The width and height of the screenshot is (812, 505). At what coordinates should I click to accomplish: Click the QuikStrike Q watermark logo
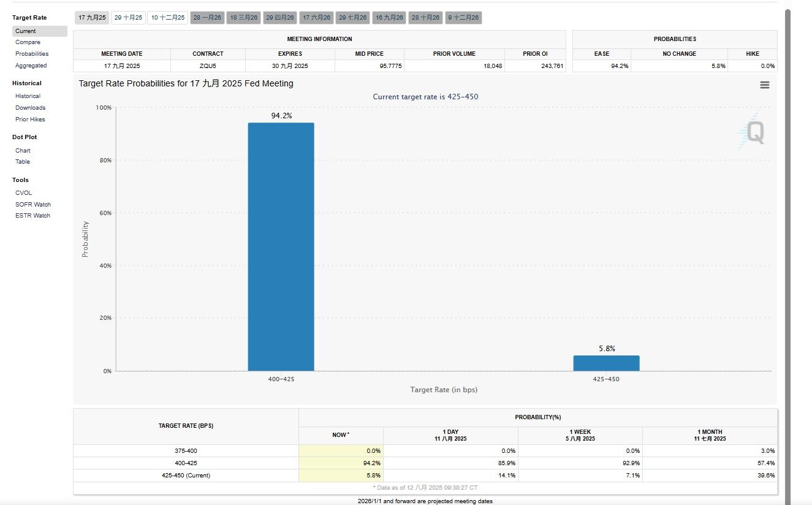(752, 132)
